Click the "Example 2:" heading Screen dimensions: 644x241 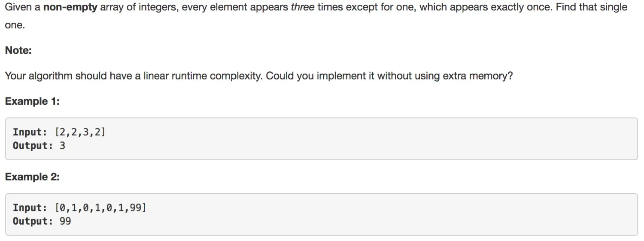pyautogui.click(x=32, y=177)
